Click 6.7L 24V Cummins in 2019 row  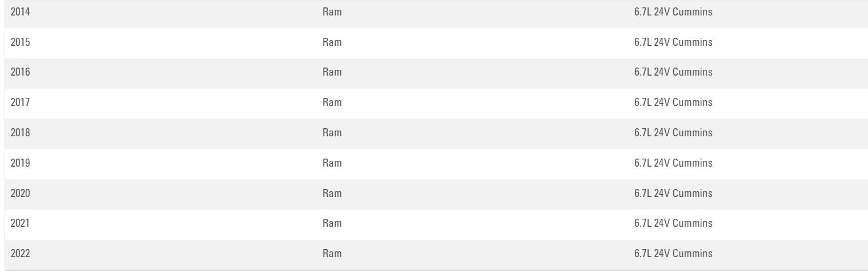[x=673, y=163]
